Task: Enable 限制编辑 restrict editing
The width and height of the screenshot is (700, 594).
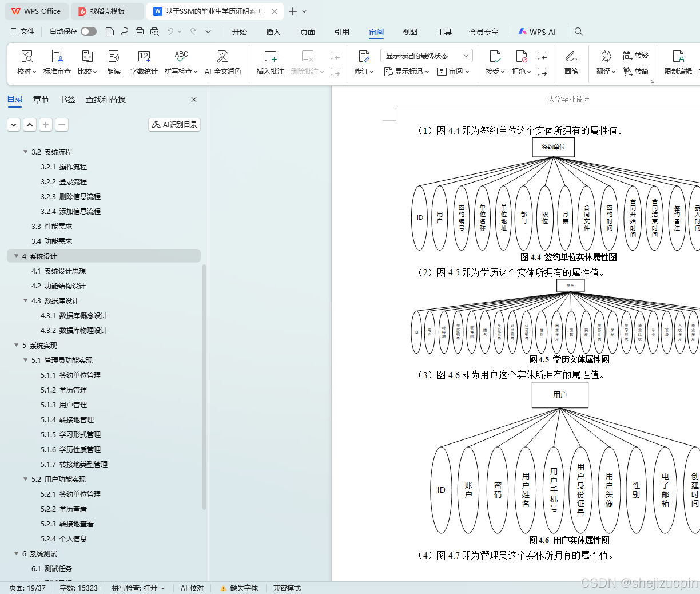Action: [678, 63]
